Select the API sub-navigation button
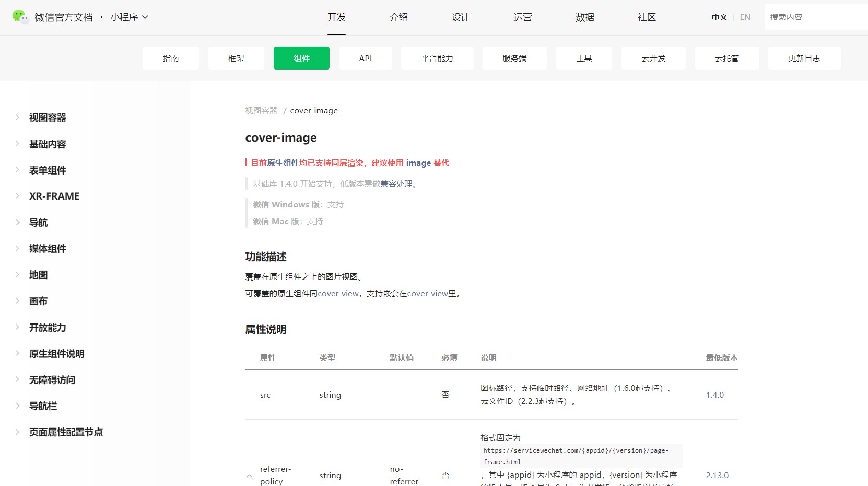Viewport: 868px width, 486px height. (366, 58)
